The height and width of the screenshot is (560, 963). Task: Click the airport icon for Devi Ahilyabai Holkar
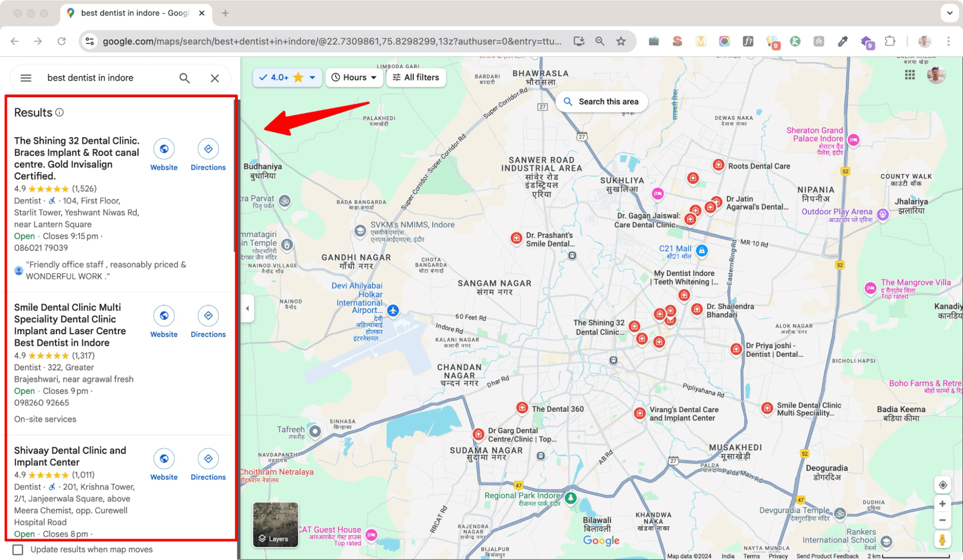tap(393, 311)
